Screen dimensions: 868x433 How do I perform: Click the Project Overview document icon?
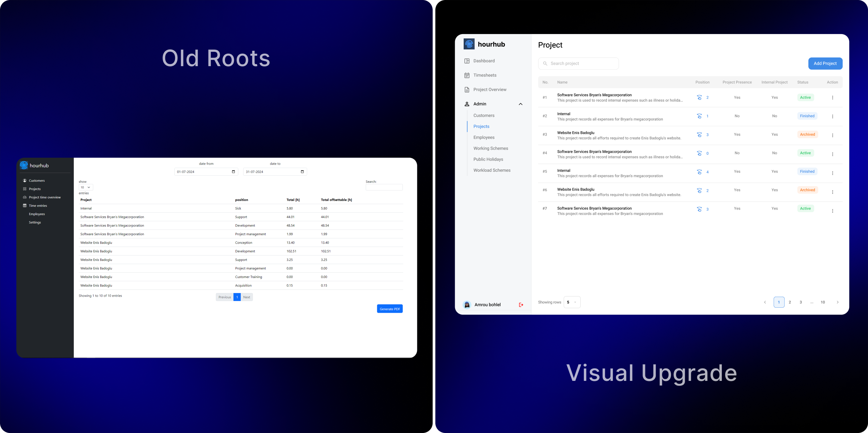click(467, 90)
